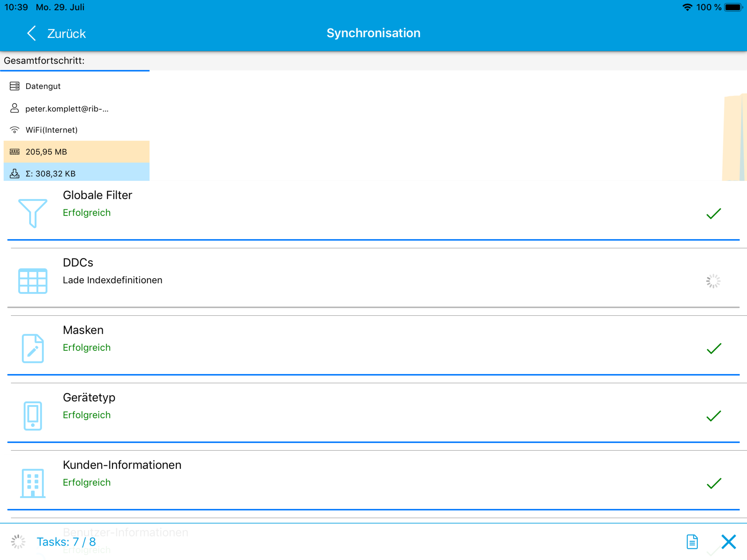This screenshot has width=747, height=560.
Task: Tap the Tasks: 7 / 8 counter
Action: tap(66, 542)
